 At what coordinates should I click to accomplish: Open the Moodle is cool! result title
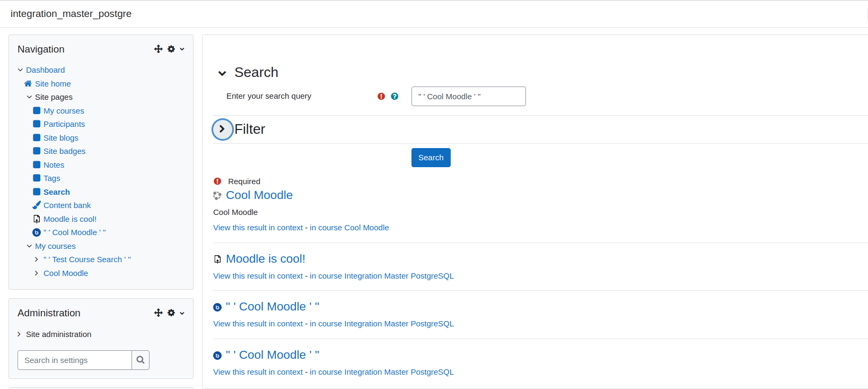pos(266,258)
